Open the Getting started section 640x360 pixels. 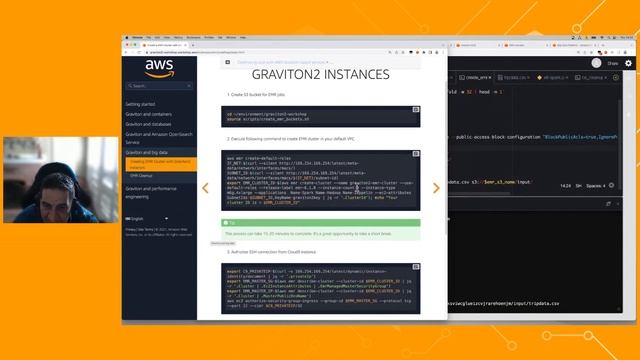click(x=140, y=104)
